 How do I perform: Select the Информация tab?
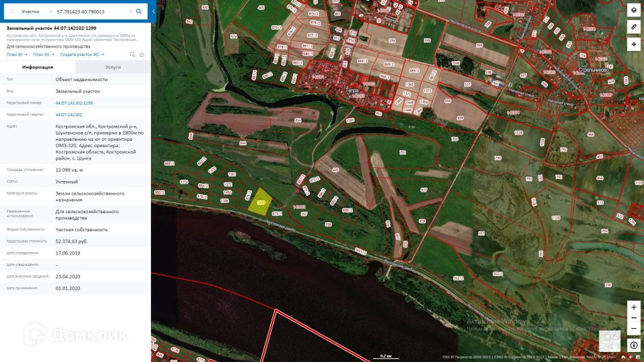pyautogui.click(x=38, y=67)
